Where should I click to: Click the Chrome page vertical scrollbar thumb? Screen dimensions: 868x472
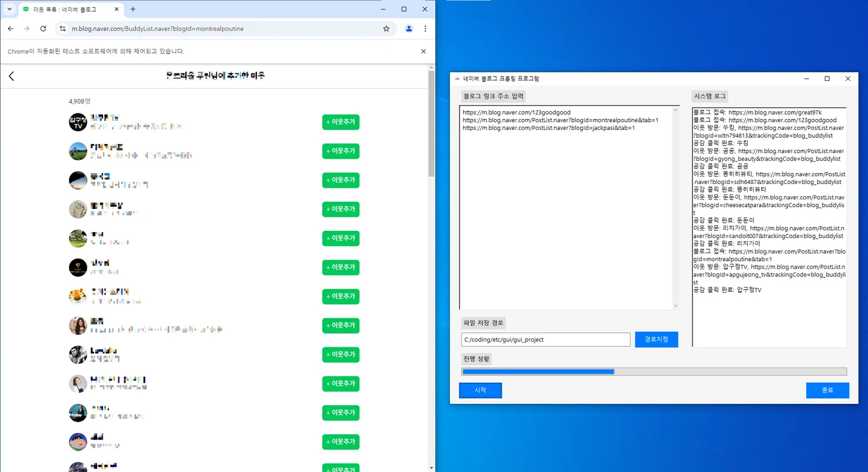click(x=432, y=125)
